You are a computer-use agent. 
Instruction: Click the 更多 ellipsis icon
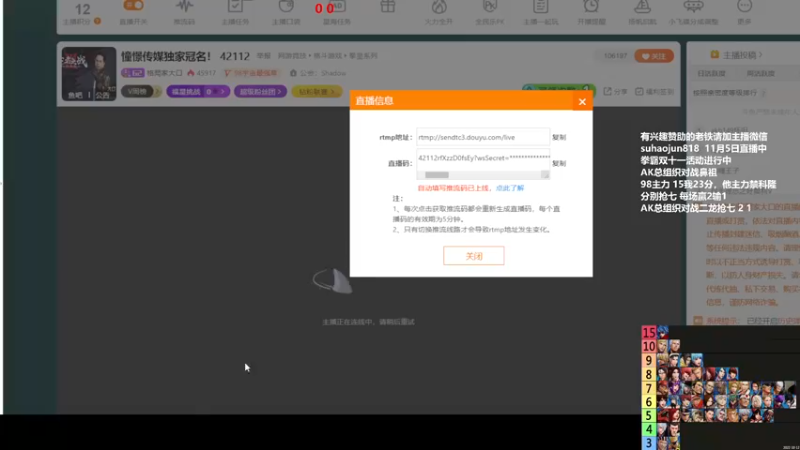[x=744, y=7]
